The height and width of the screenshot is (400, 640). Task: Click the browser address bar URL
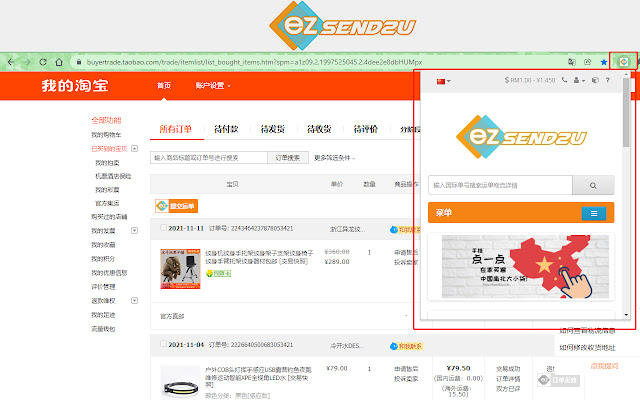click(x=254, y=62)
